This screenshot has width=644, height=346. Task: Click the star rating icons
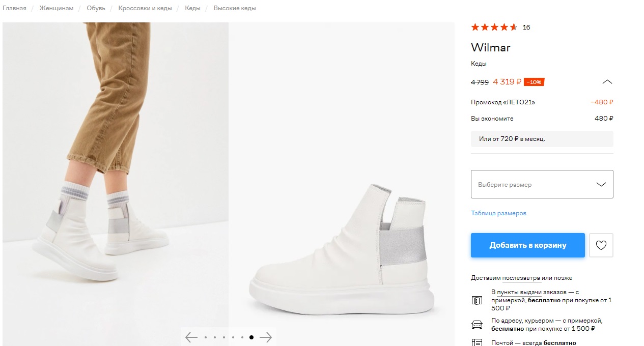point(494,27)
